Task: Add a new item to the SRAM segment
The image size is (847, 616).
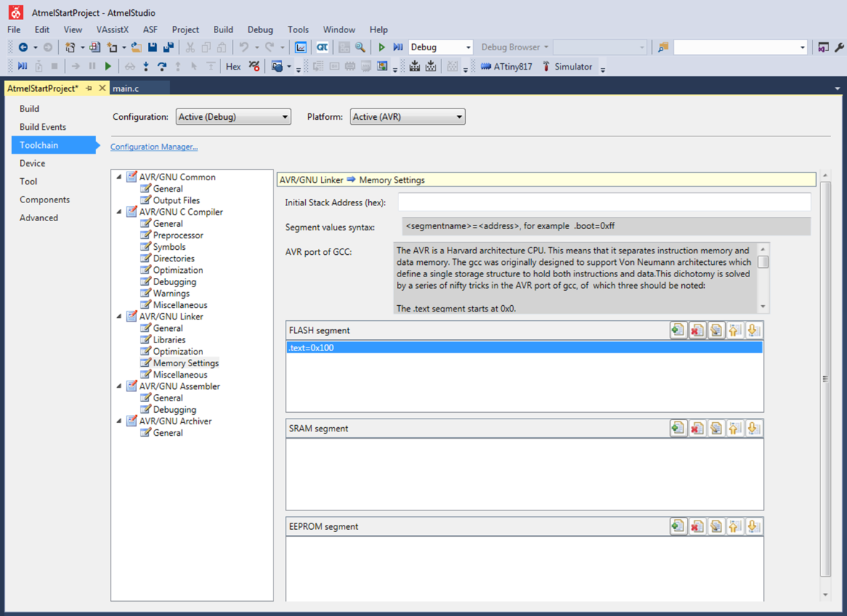Action: coord(678,429)
